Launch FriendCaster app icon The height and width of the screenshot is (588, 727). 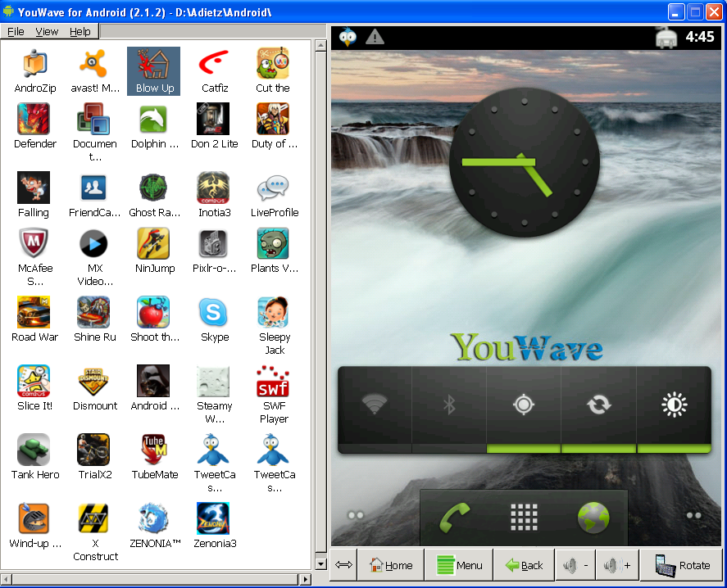(x=93, y=188)
